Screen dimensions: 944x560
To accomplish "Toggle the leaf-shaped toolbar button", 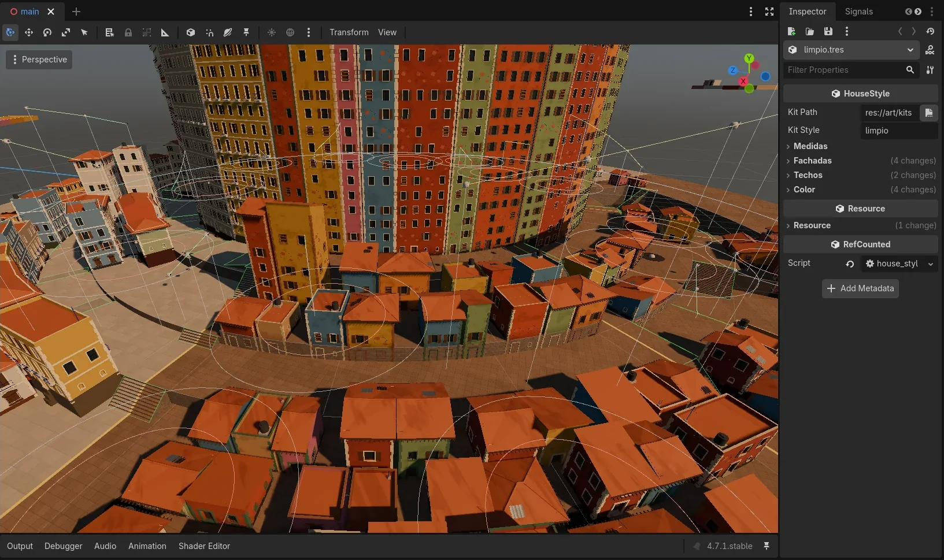I will point(228,32).
